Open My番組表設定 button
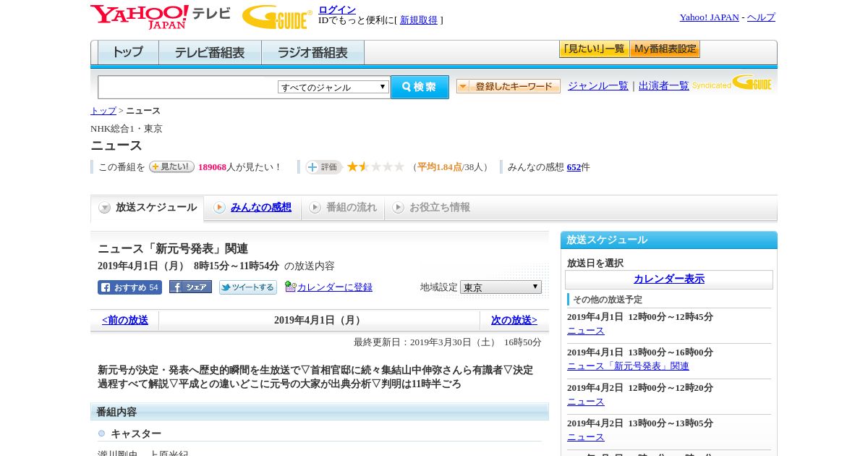The width and height of the screenshot is (868, 456). tap(665, 49)
